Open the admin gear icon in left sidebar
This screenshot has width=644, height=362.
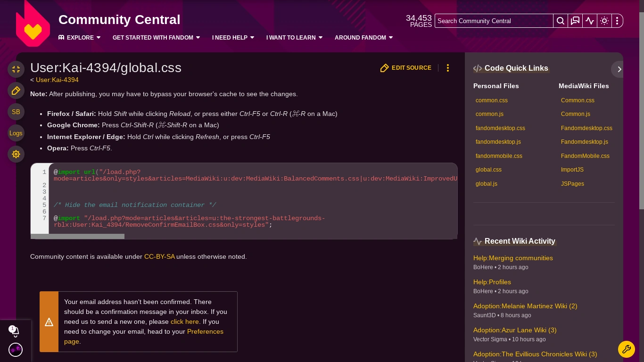[16, 154]
